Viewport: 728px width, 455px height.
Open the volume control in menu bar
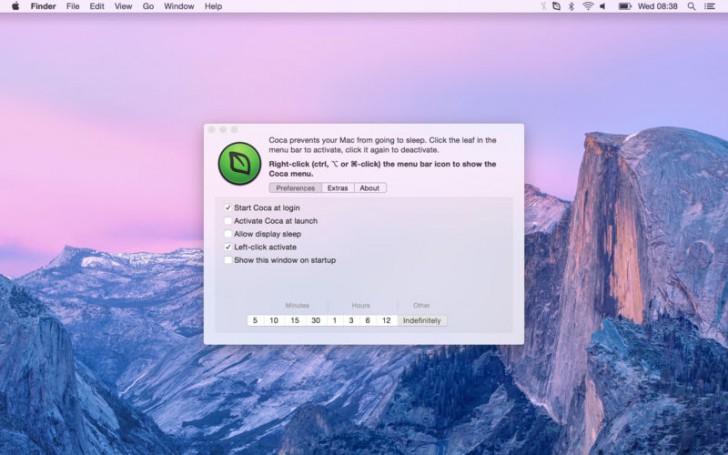(603, 6)
